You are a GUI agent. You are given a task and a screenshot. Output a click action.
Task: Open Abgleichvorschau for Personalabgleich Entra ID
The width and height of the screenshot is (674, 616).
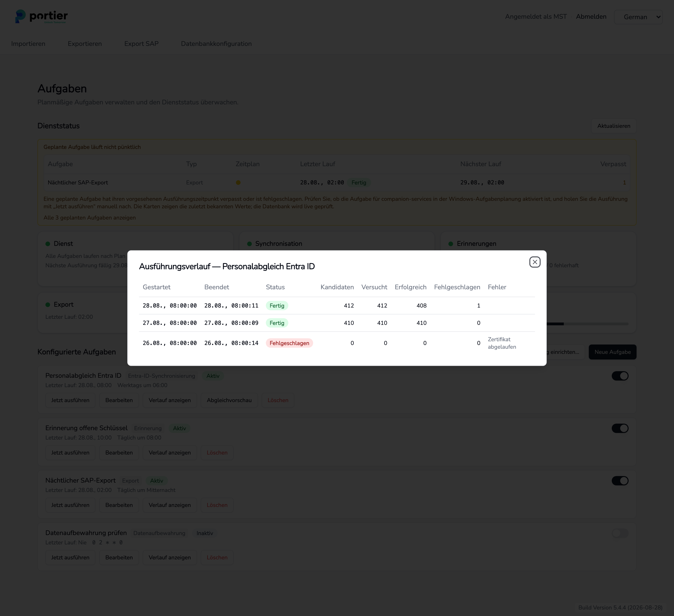pos(229,400)
